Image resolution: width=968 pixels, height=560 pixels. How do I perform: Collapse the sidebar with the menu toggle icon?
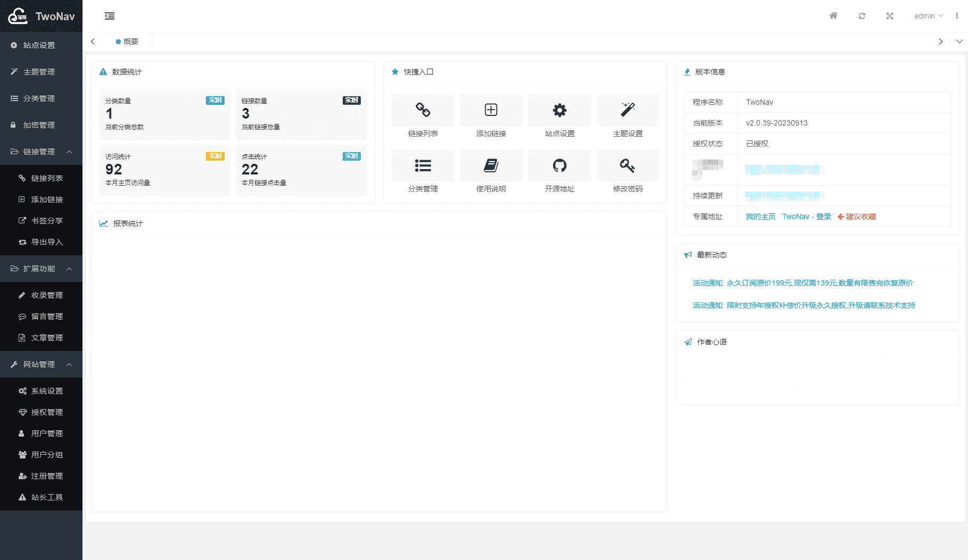pyautogui.click(x=110, y=16)
